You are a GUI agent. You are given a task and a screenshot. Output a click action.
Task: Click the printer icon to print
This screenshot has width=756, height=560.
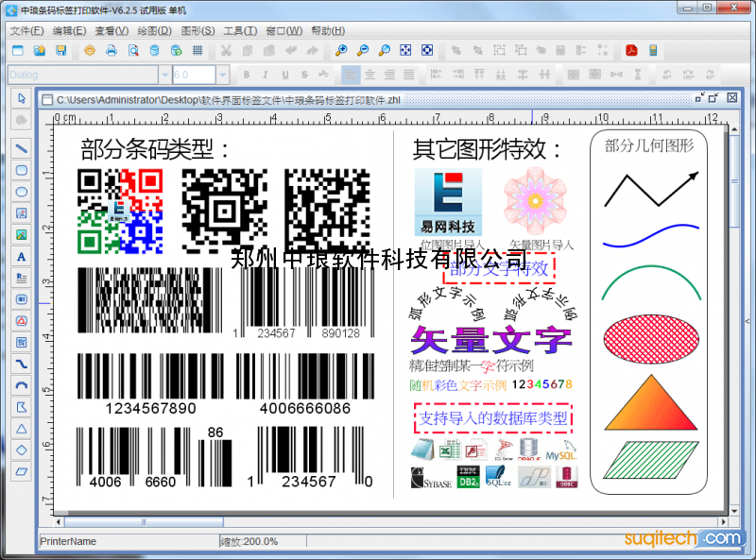pos(112,50)
